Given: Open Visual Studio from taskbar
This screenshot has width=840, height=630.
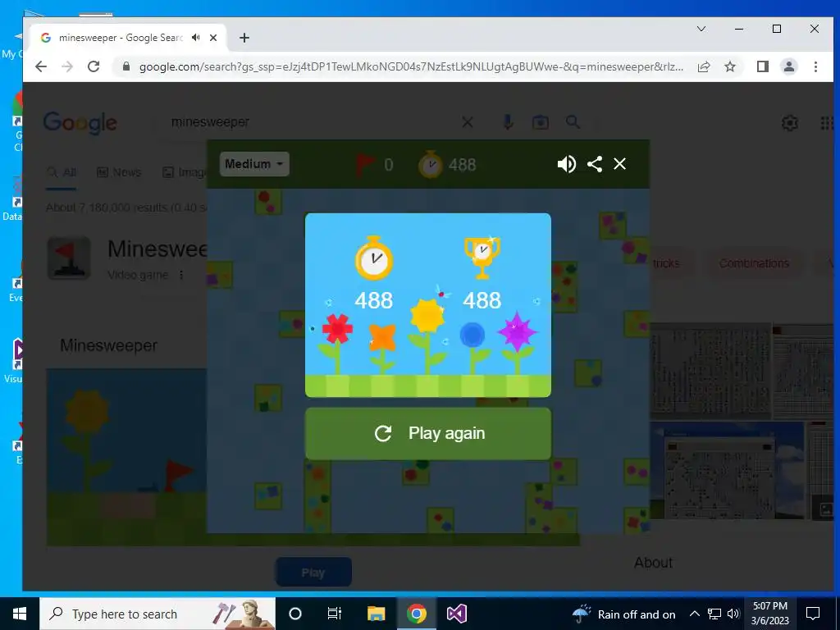Looking at the screenshot, I should [x=456, y=614].
